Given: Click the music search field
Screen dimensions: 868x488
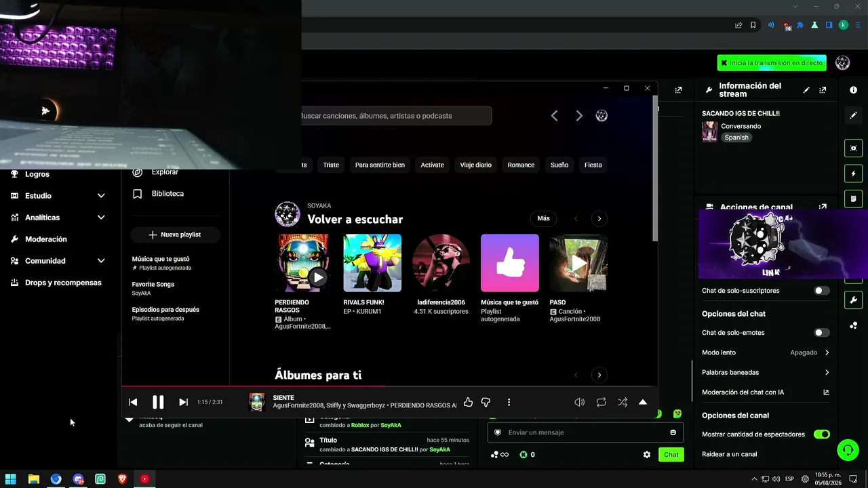Looking at the screenshot, I should 396,116.
